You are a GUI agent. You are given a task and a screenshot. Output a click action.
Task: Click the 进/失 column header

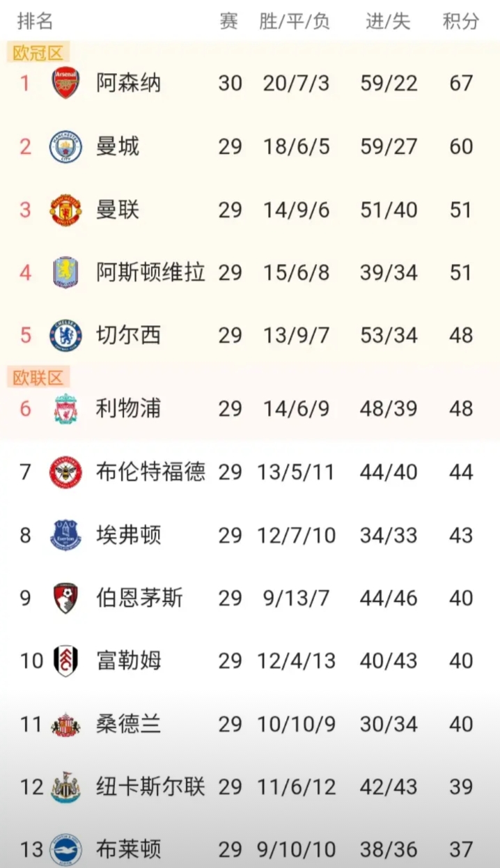coord(388,22)
